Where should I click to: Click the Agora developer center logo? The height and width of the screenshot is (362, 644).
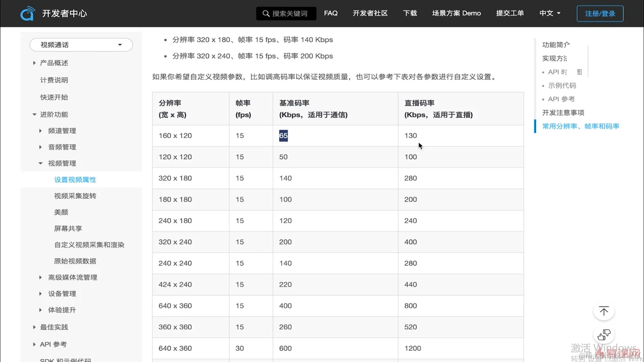point(27,13)
